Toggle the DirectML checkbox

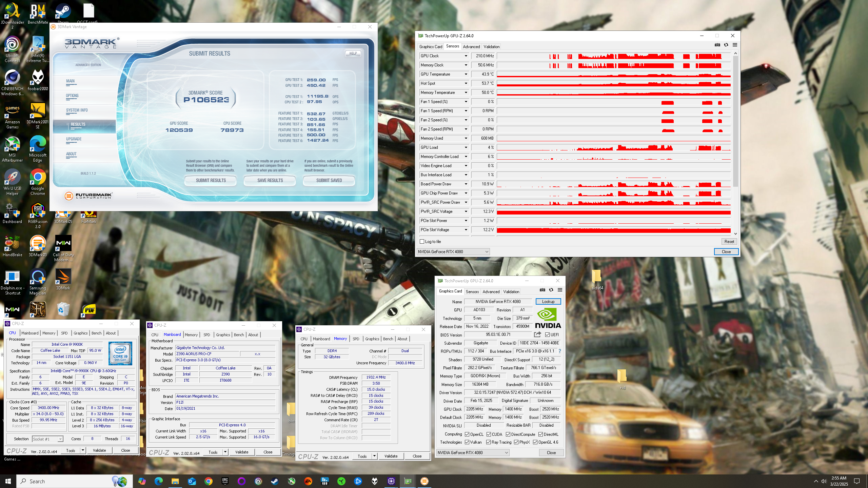pos(540,434)
